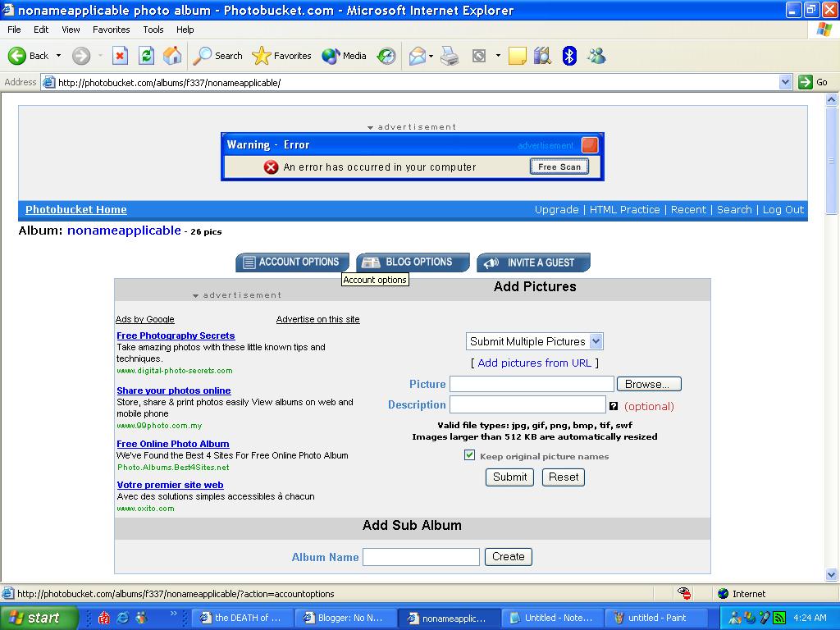The width and height of the screenshot is (840, 630).
Task: Open the Research books toolbar icon
Action: coord(543,56)
